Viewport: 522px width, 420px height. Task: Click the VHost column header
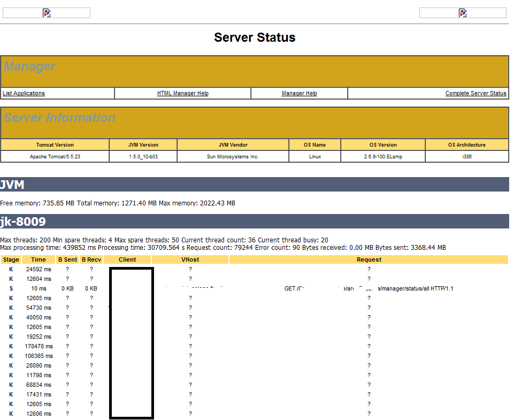(x=190, y=259)
